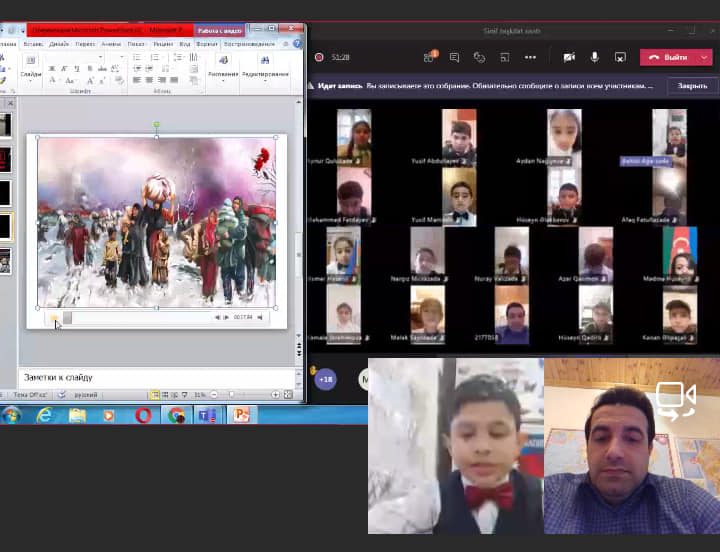Screen dimensions: 720x552
Task: Stop screen sharing in Teams
Action: point(620,57)
